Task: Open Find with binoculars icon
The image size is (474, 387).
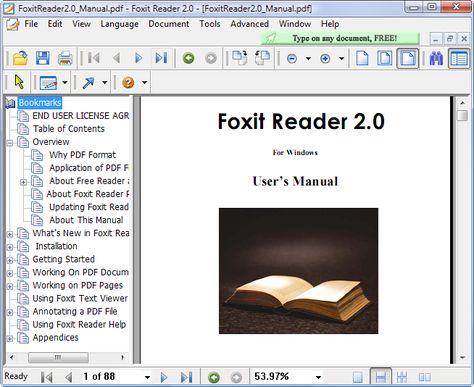Action: [x=436, y=59]
